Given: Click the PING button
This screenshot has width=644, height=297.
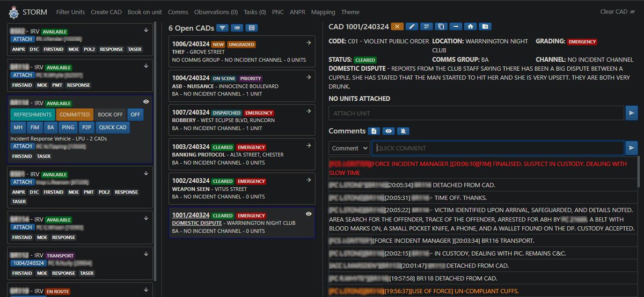Looking at the screenshot, I should pos(68,128).
